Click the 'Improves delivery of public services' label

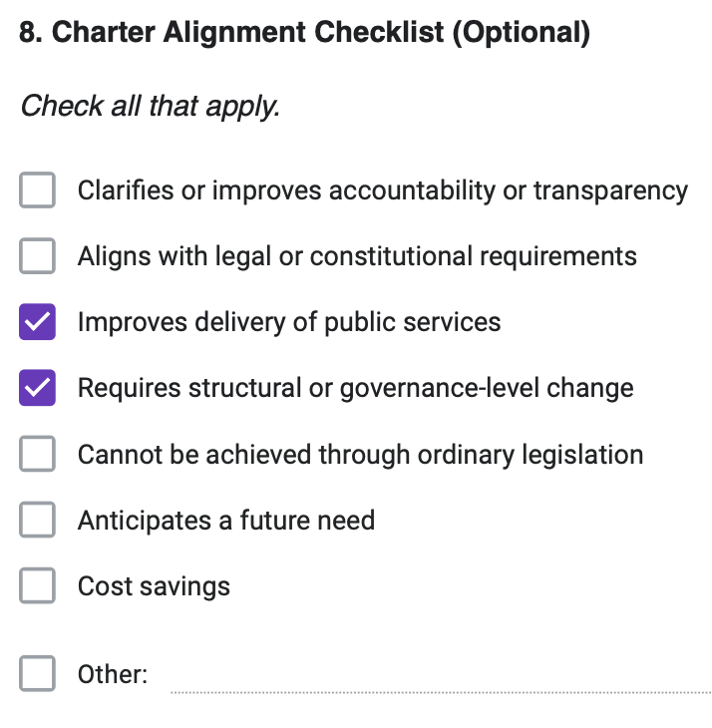click(x=289, y=322)
